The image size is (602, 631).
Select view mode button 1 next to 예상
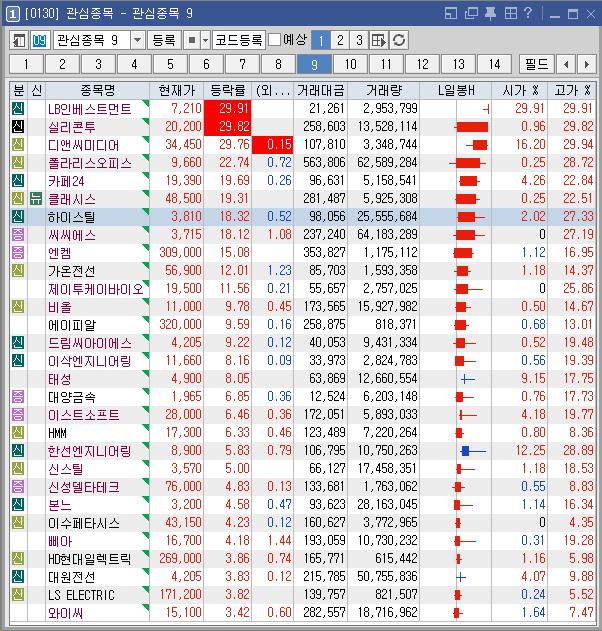(x=321, y=40)
